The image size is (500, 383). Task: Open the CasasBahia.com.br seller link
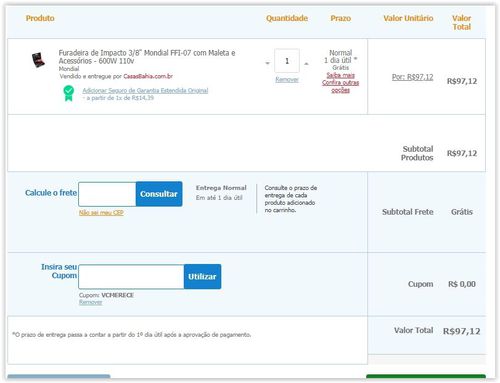(x=148, y=76)
